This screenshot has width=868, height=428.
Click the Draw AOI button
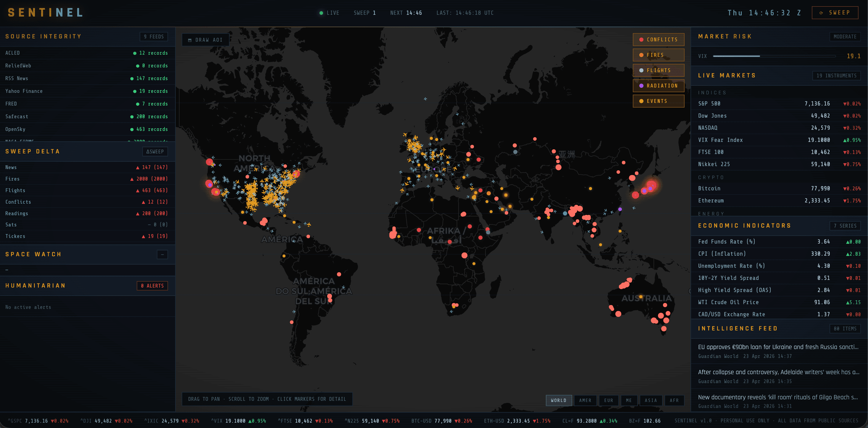206,40
